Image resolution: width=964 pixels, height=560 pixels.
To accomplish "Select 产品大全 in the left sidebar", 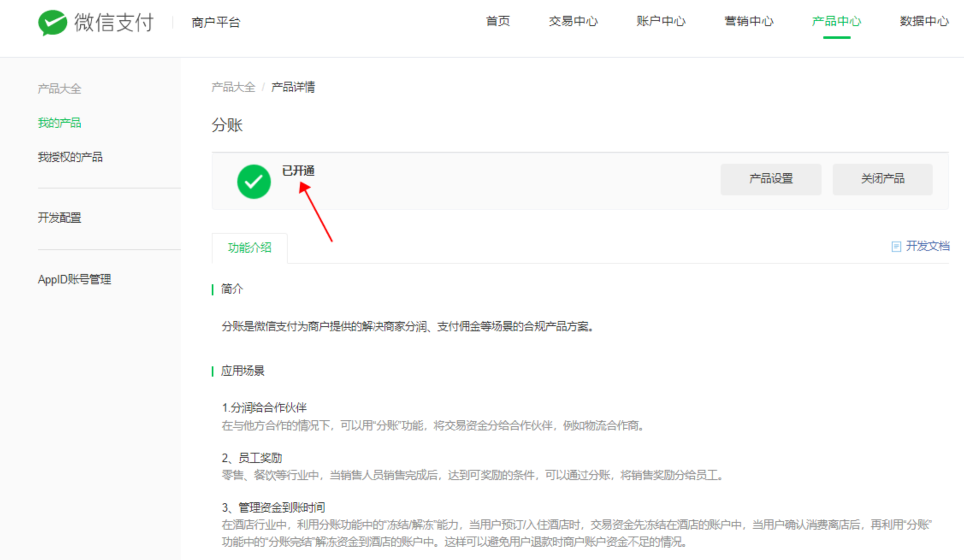I will click(x=59, y=89).
